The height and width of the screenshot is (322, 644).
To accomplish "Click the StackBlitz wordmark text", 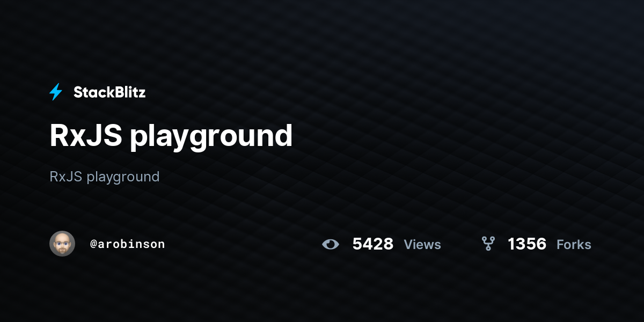I will pos(109,92).
